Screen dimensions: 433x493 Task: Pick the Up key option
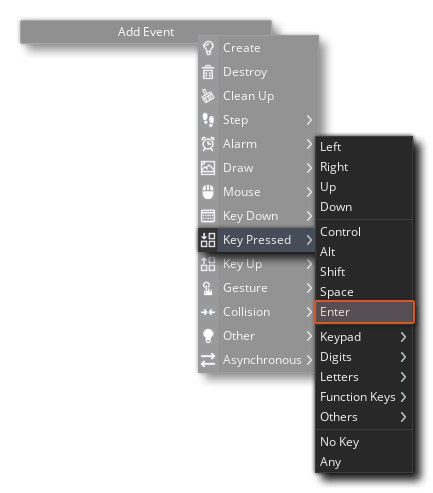[x=364, y=187]
